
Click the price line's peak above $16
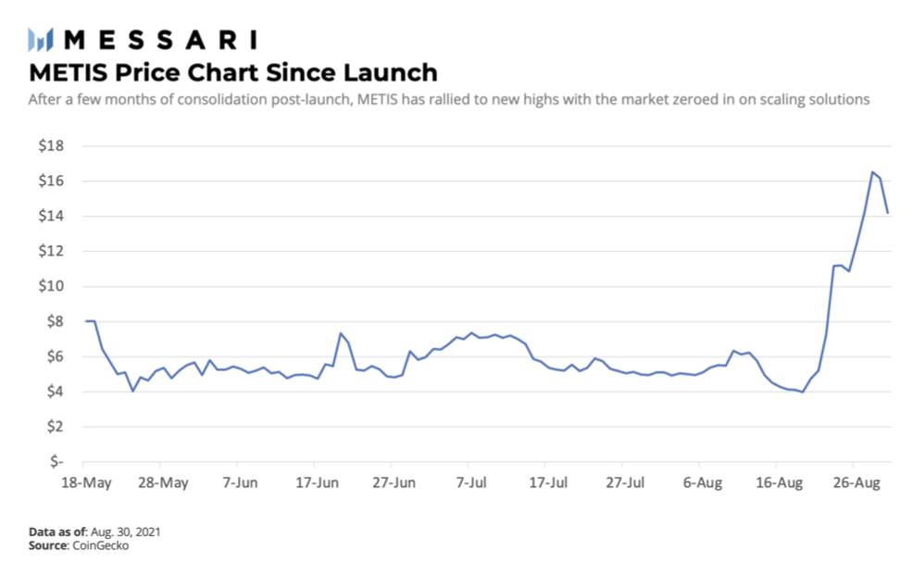pyautogui.click(x=871, y=172)
